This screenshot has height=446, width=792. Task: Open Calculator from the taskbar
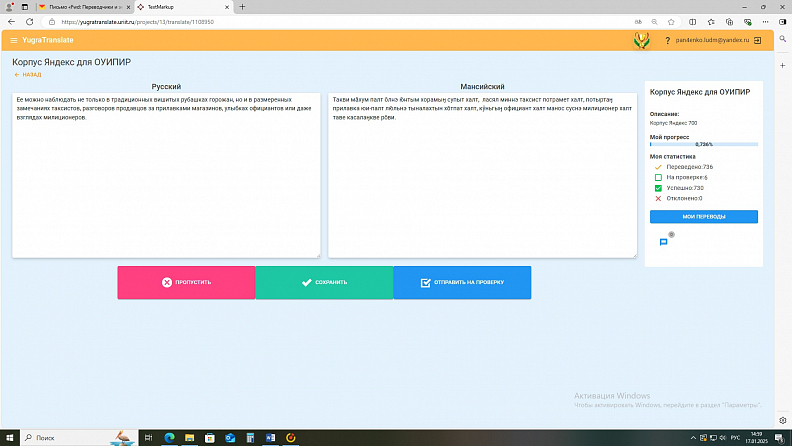coord(250,438)
